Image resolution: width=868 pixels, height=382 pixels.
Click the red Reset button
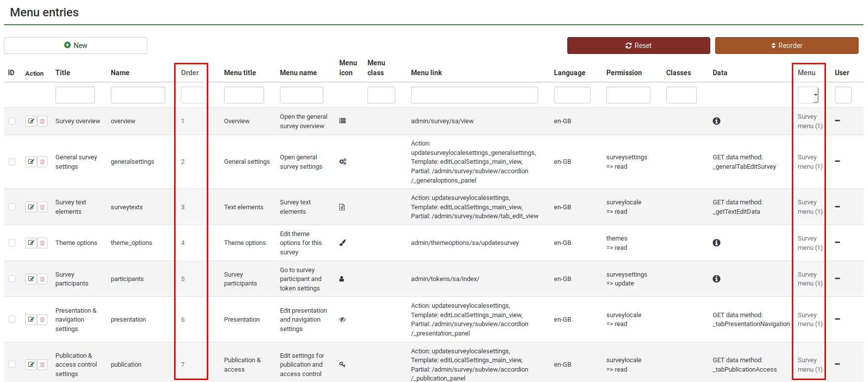638,46
